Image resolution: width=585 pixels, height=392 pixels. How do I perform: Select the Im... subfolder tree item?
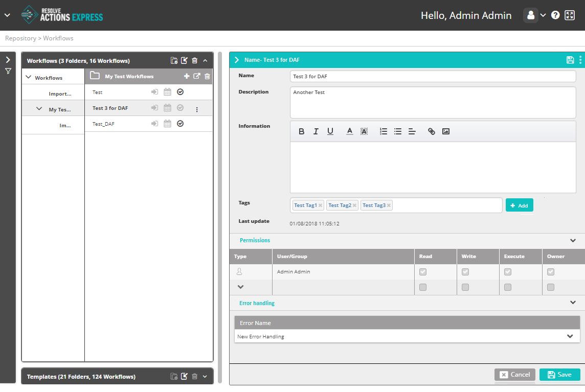click(65, 125)
